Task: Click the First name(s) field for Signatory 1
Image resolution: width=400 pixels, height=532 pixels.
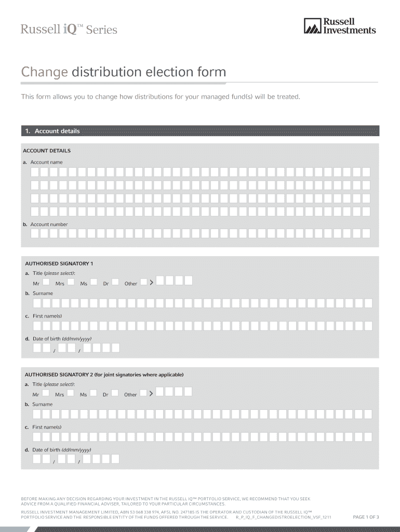Action: 202,326
